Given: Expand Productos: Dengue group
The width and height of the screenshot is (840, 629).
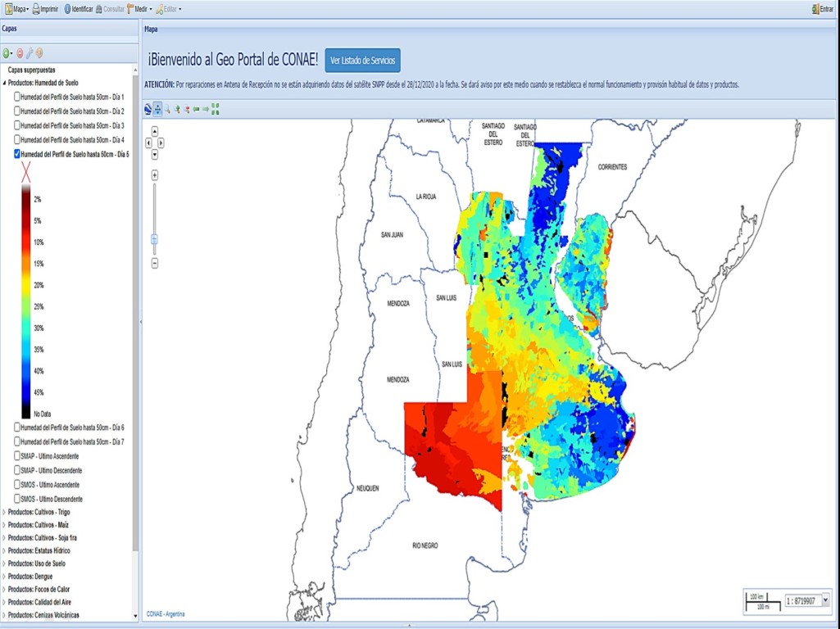Looking at the screenshot, I should pos(4,577).
